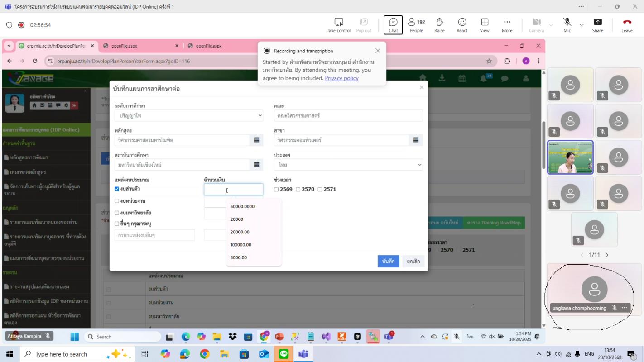644x362 pixels.
Task: Click the จำนวนเงิน amount input field
Action: coord(233,190)
